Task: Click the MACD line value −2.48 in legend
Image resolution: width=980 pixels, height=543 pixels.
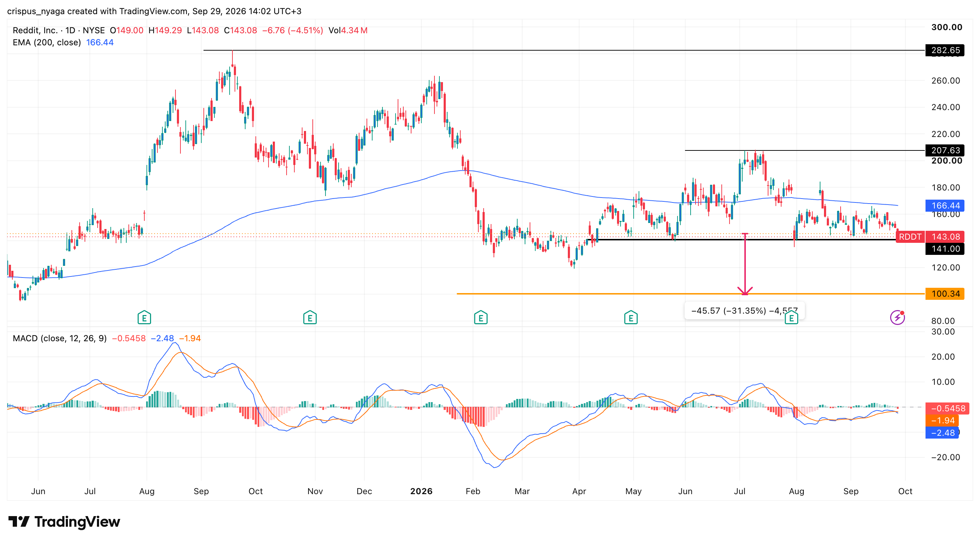Action: pos(162,338)
